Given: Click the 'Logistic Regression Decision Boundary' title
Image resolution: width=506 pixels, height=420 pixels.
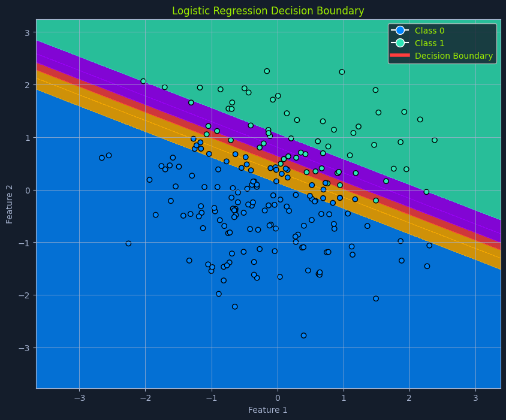Looking at the screenshot, I should pyautogui.click(x=268, y=11).
